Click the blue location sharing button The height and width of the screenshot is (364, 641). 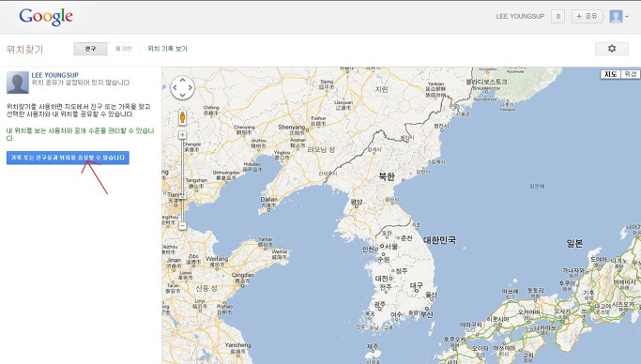coord(68,158)
